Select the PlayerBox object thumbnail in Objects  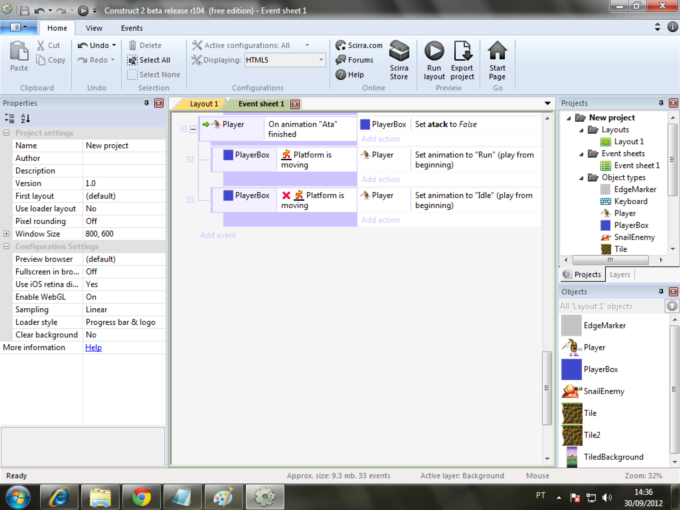[x=571, y=369]
